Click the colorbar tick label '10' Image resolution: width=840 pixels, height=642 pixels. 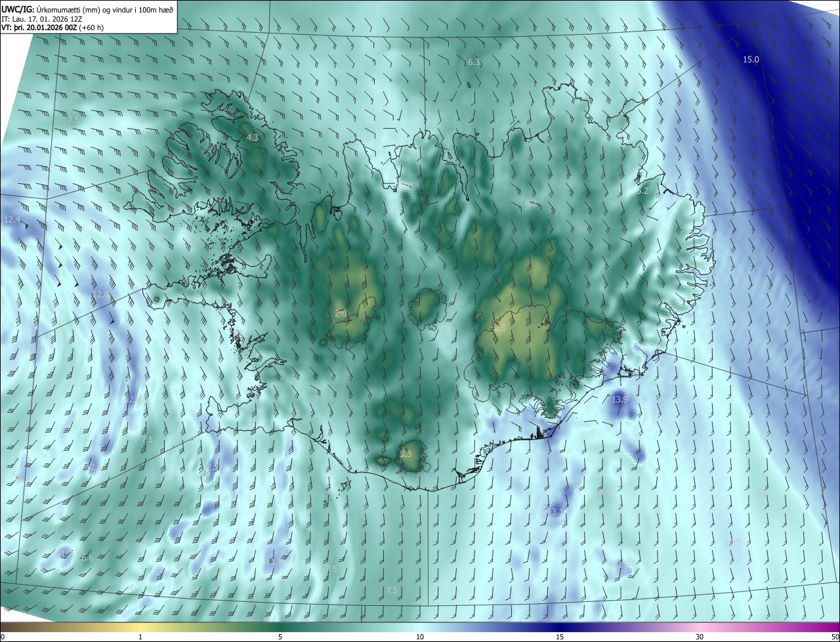[x=420, y=637]
